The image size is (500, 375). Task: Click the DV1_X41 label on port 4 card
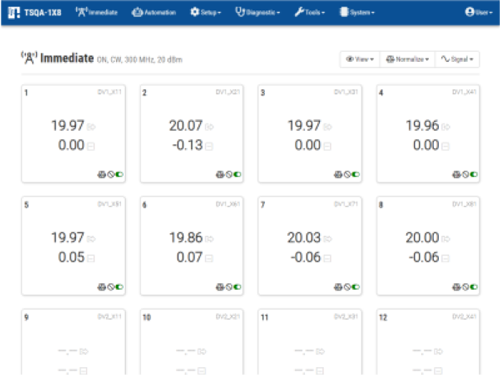coord(464,92)
